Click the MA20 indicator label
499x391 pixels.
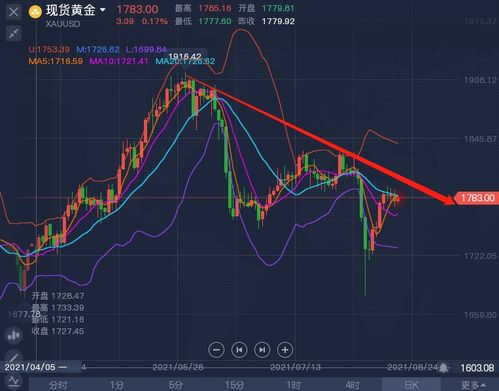185,61
